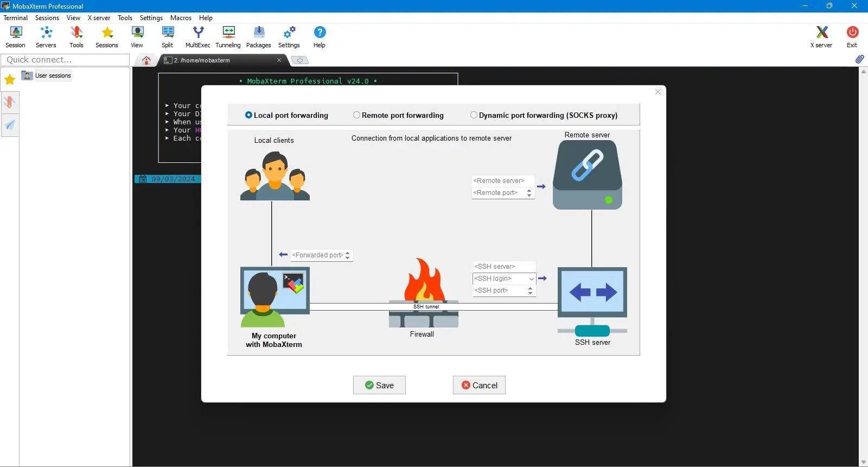Click the My computer MobaXterm icon
Image resolution: width=868 pixels, height=467 pixels.
coord(275,296)
